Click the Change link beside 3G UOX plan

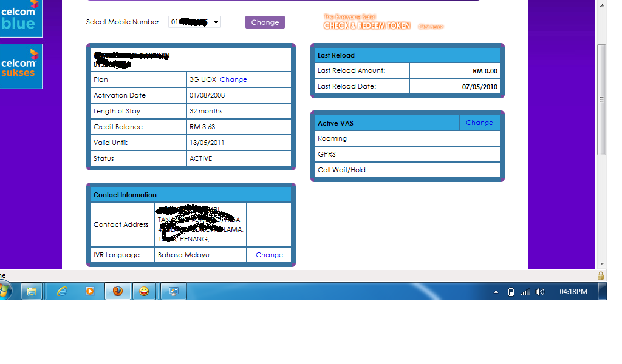233,79
